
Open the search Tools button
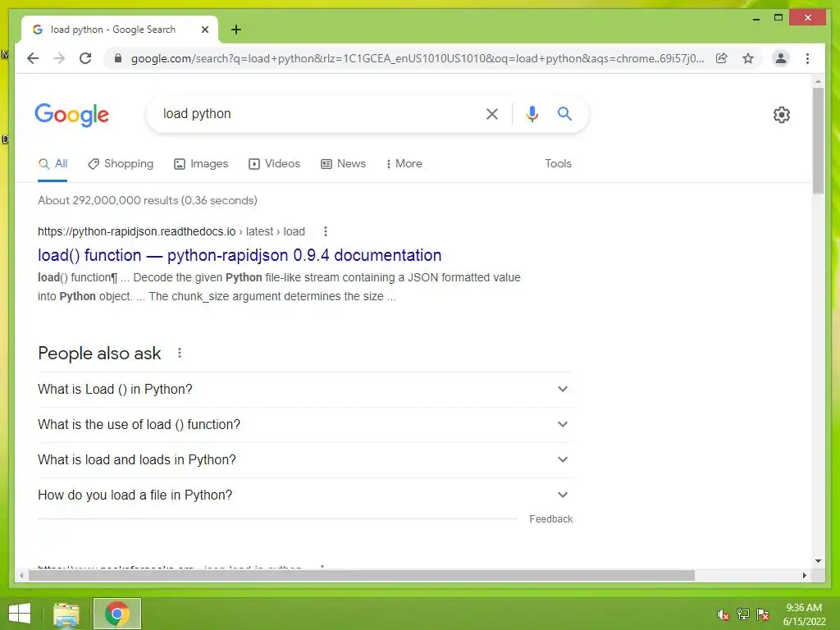[x=558, y=164]
